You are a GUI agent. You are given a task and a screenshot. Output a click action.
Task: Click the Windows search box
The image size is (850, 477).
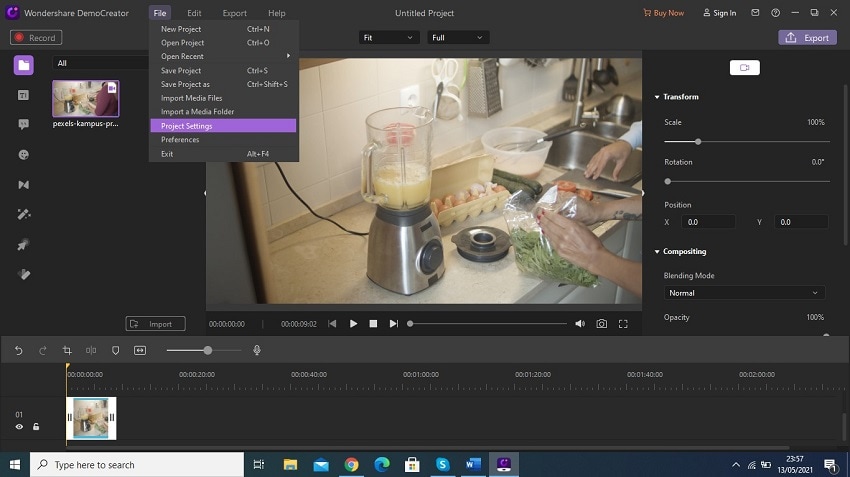click(137, 465)
